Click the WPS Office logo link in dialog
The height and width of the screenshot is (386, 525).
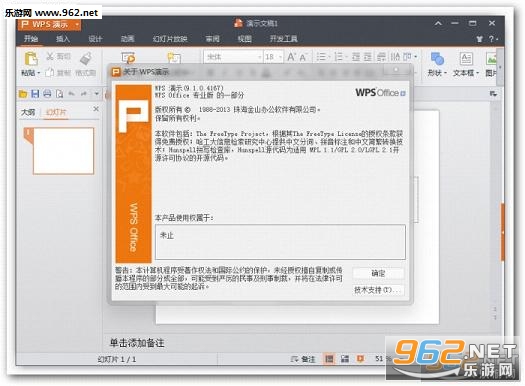click(380, 92)
